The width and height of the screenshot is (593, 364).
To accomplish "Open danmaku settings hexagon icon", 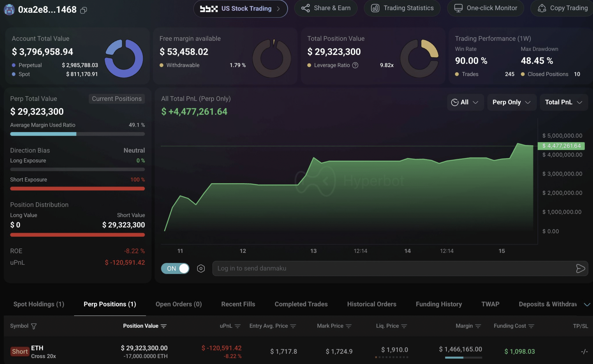I will coord(201,268).
